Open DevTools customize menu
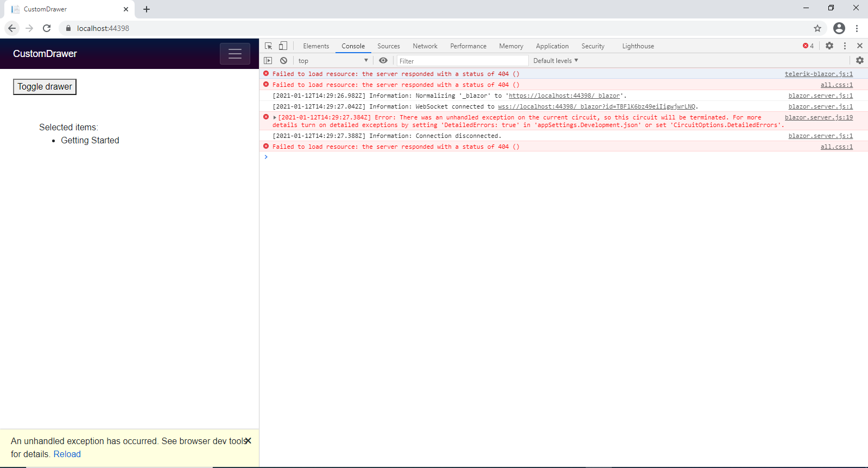The width and height of the screenshot is (868, 468). click(845, 46)
